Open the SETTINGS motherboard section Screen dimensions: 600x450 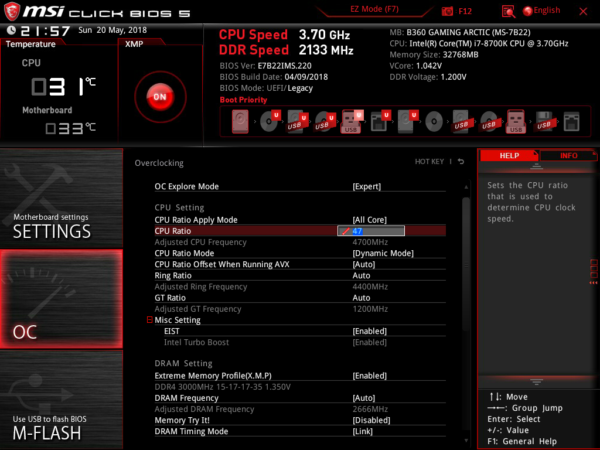pos(61,198)
